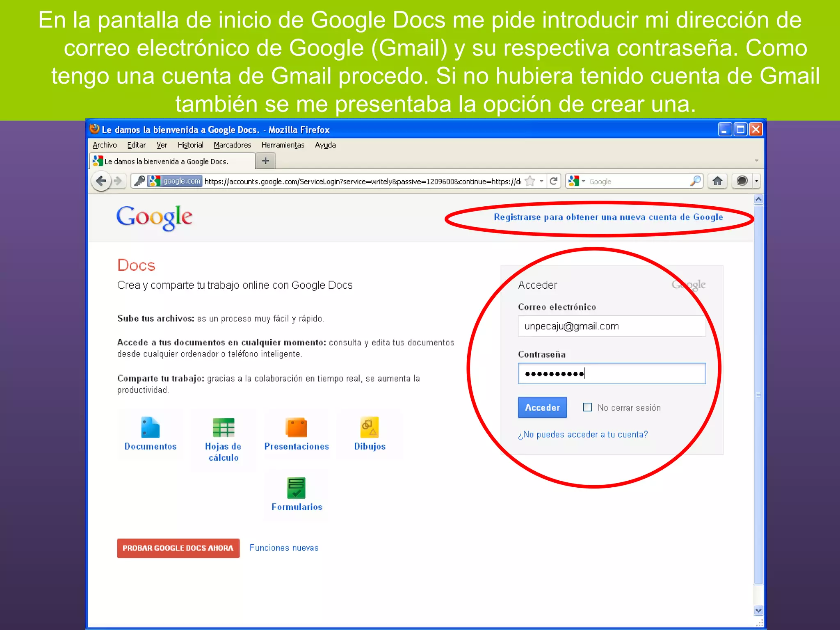Screen dimensions: 840x630
Task: Click the Contraseña password field
Action: pos(612,373)
